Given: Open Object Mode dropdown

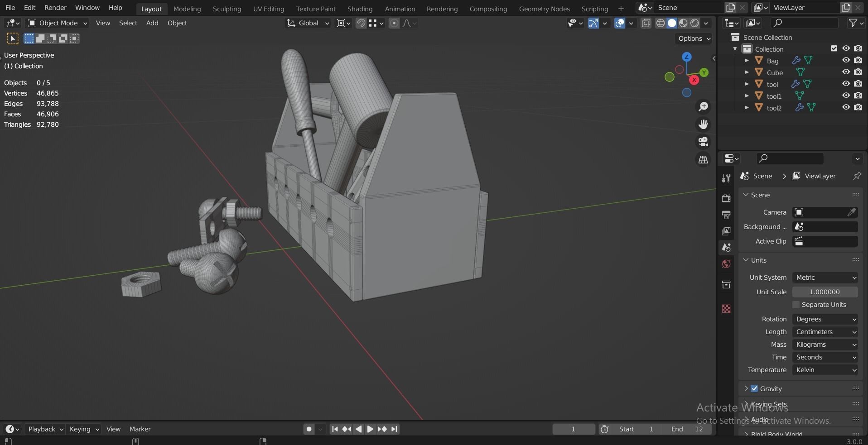Looking at the screenshot, I should coord(57,23).
